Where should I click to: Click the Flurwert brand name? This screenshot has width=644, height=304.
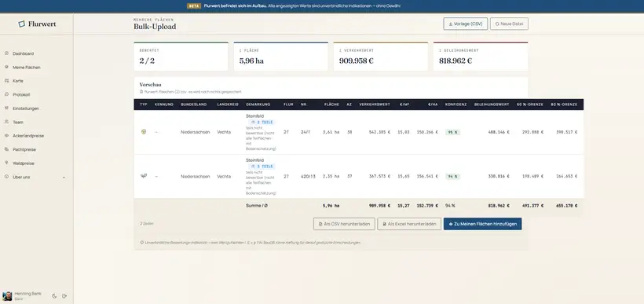[x=42, y=24]
